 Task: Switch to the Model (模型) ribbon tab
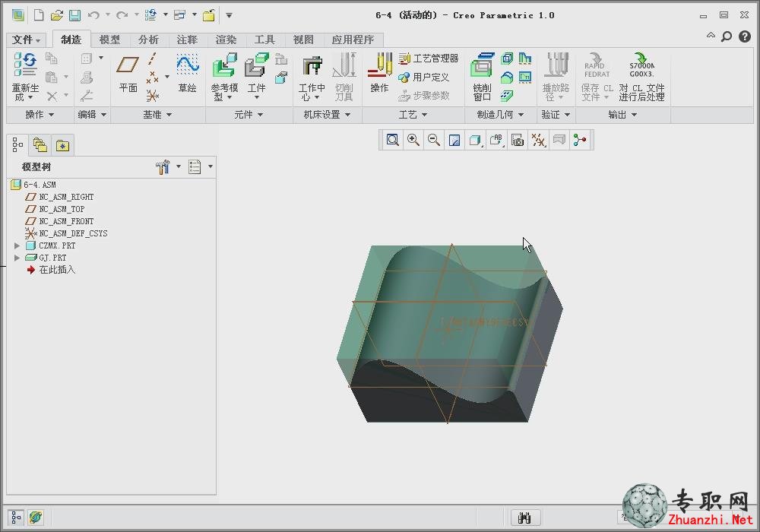click(109, 40)
